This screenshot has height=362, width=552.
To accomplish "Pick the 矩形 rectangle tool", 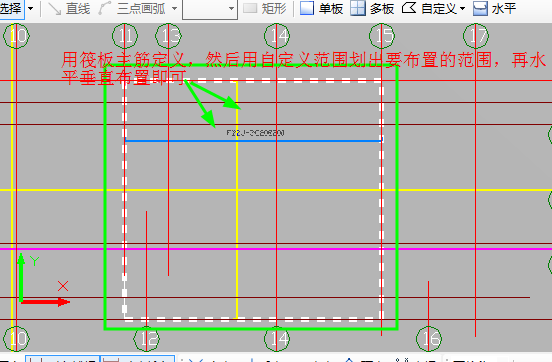I will 265,8.
